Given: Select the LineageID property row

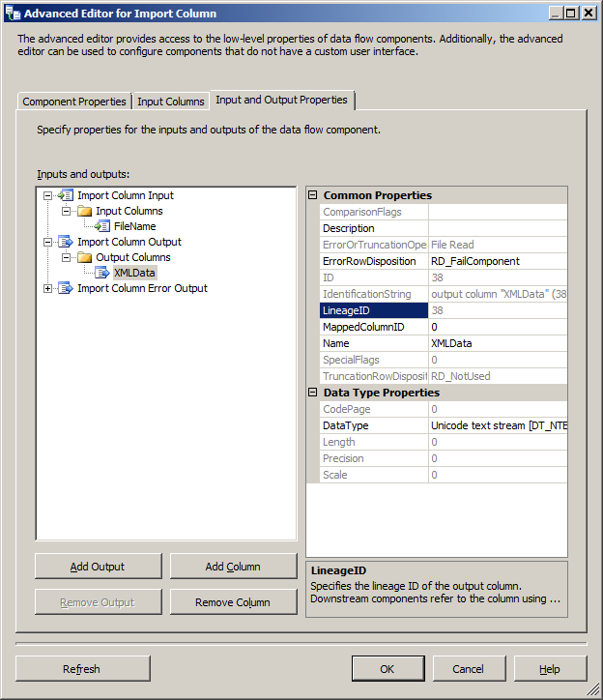Looking at the screenshot, I should pos(444,310).
